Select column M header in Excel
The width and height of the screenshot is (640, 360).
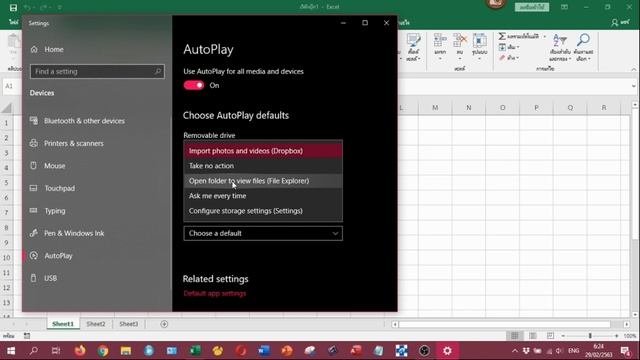pos(435,108)
